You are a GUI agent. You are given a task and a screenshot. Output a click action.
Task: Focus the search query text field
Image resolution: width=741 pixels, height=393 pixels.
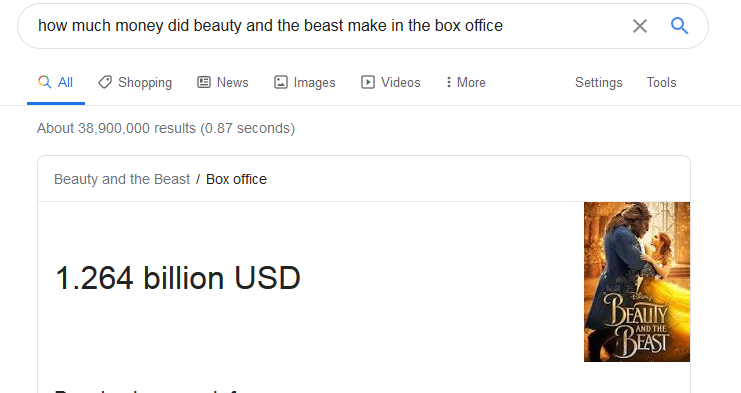tap(326, 26)
